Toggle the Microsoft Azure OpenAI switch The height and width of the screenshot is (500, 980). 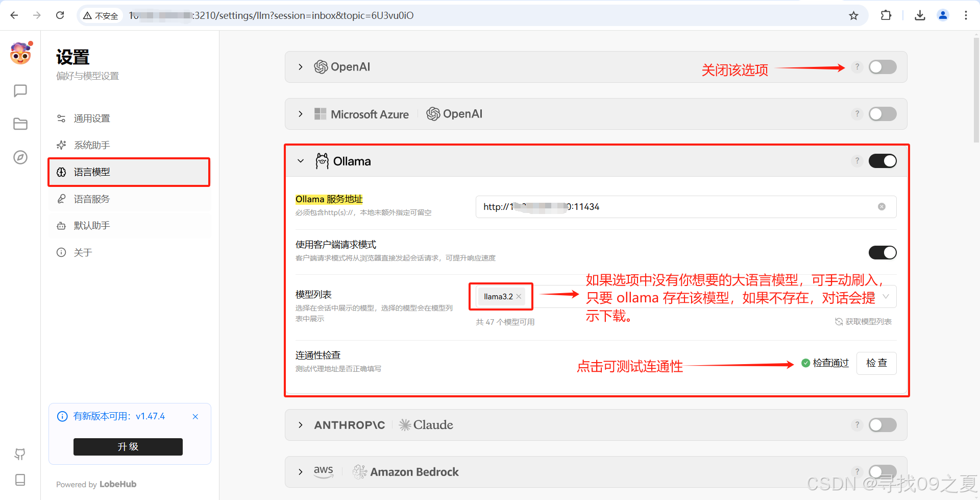883,114
